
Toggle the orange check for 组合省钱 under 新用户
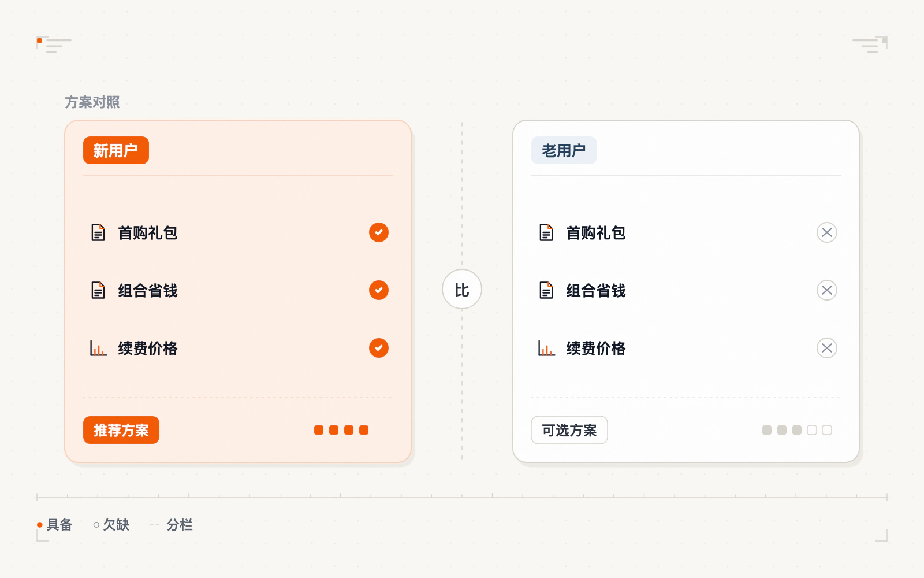[379, 290]
